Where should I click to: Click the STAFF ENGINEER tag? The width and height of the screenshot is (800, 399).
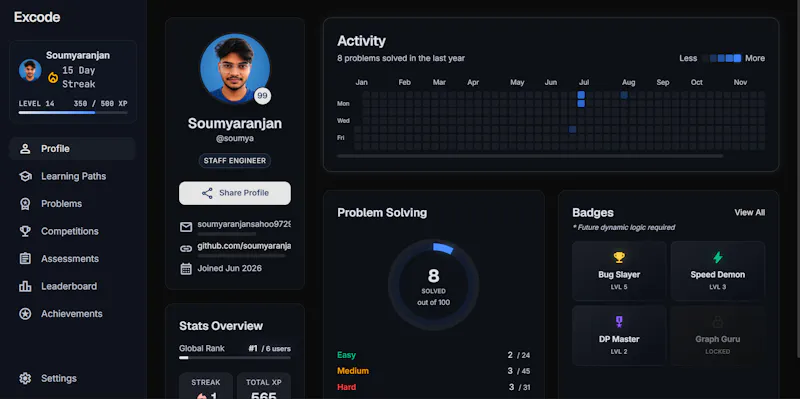[x=235, y=161]
